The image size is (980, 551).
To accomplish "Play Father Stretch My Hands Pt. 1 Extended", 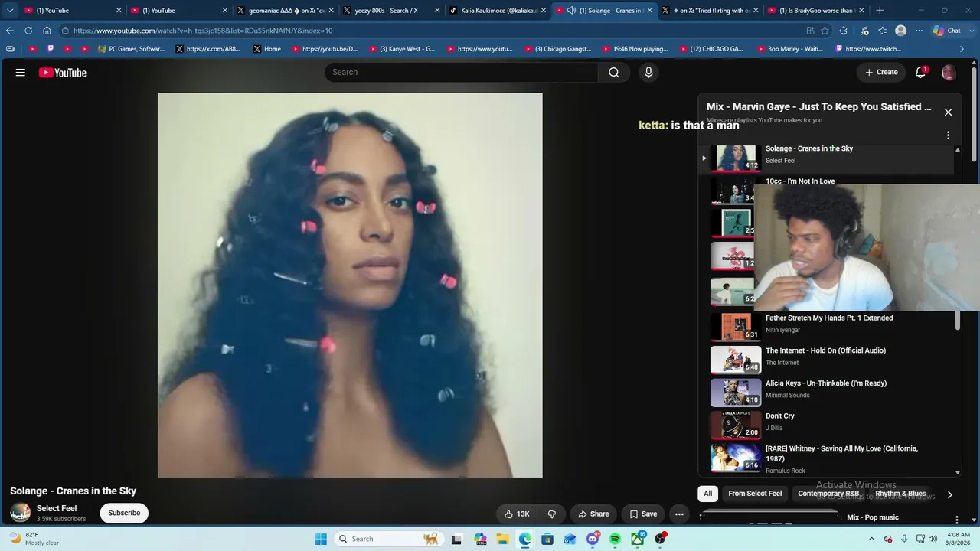I will click(829, 318).
